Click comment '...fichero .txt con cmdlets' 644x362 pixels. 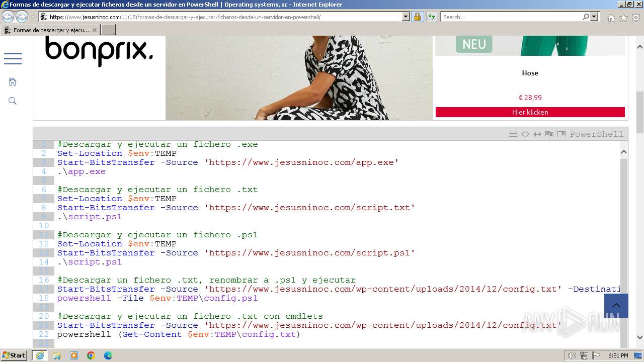(x=190, y=316)
